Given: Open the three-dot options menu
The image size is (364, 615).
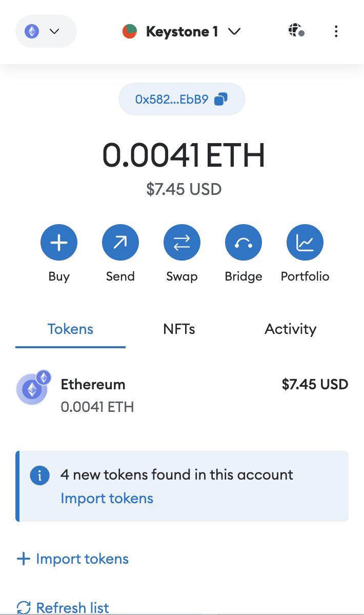Looking at the screenshot, I should (x=336, y=31).
